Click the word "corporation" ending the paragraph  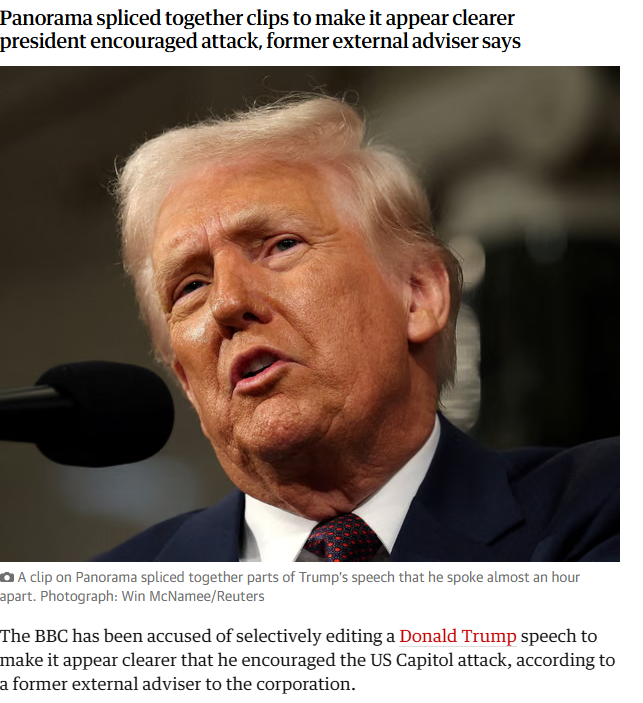click(305, 685)
